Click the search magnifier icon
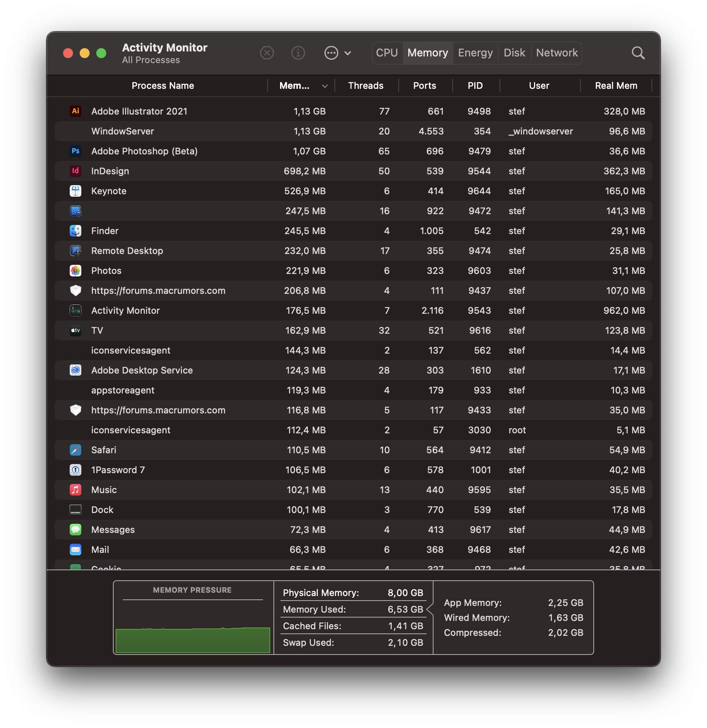This screenshot has width=707, height=728. (x=638, y=53)
